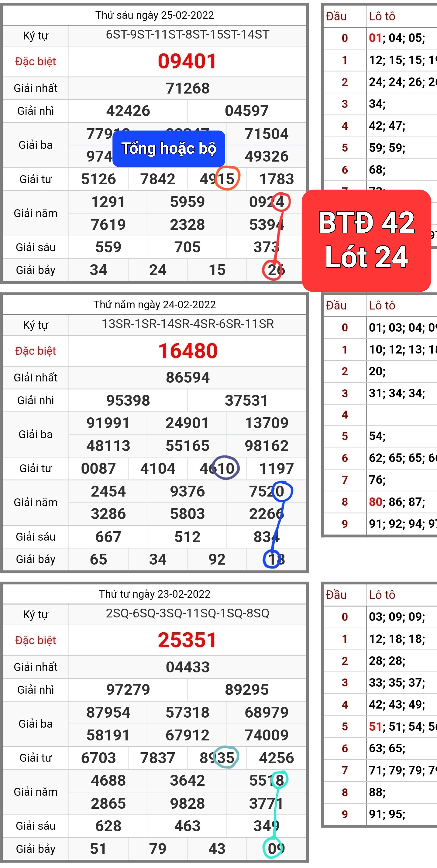Click first prize number 71268
437x868 pixels.
click(188, 88)
